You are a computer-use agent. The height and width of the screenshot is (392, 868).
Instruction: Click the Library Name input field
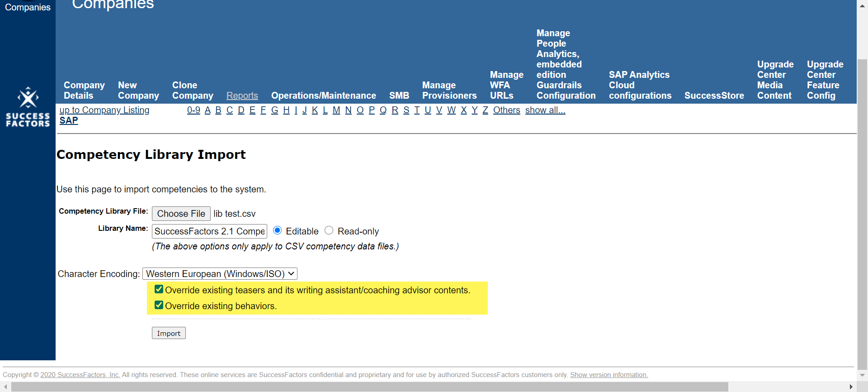pyautogui.click(x=210, y=231)
